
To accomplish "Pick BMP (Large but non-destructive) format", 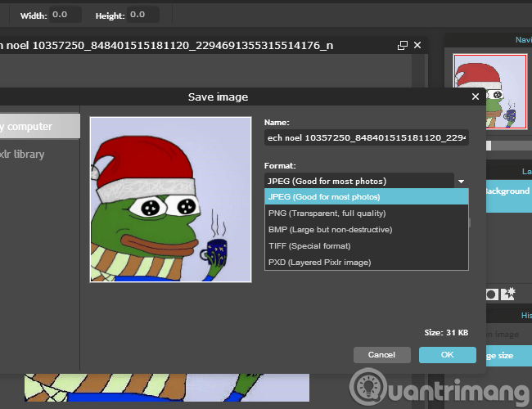I will 367,230.
